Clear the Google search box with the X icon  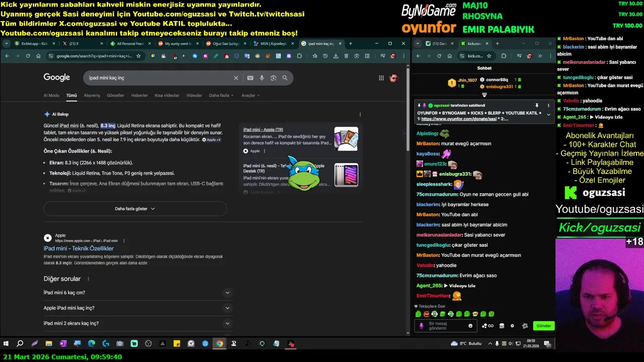point(235,78)
